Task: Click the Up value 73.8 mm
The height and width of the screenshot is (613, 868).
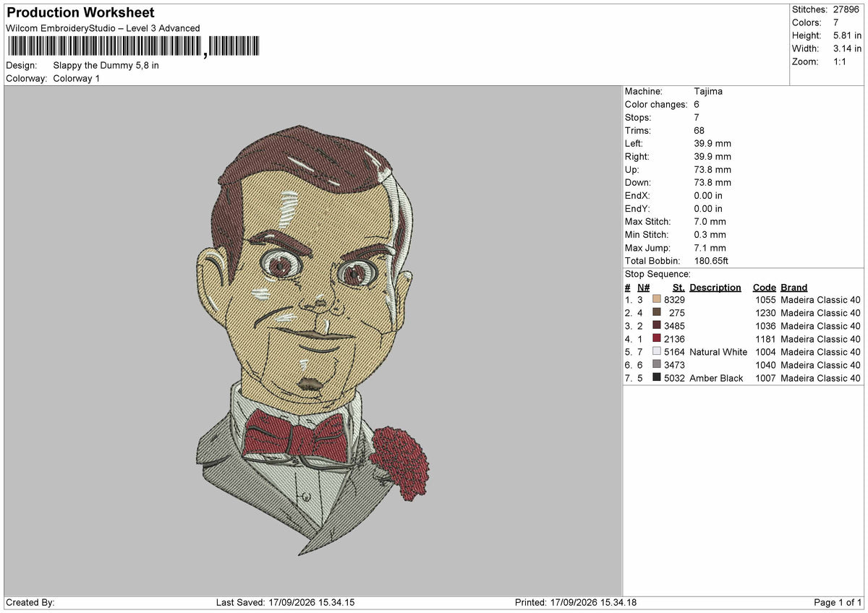Action: pos(712,170)
